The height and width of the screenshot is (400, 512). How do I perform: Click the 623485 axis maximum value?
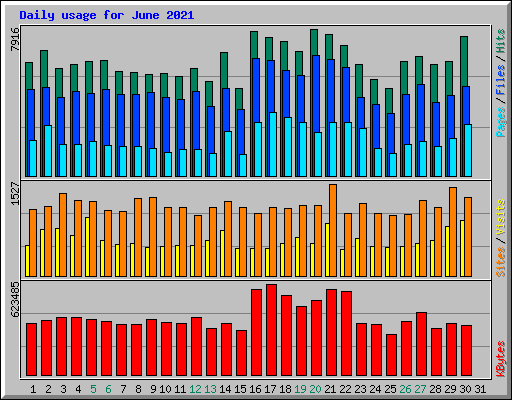[x=15, y=299]
